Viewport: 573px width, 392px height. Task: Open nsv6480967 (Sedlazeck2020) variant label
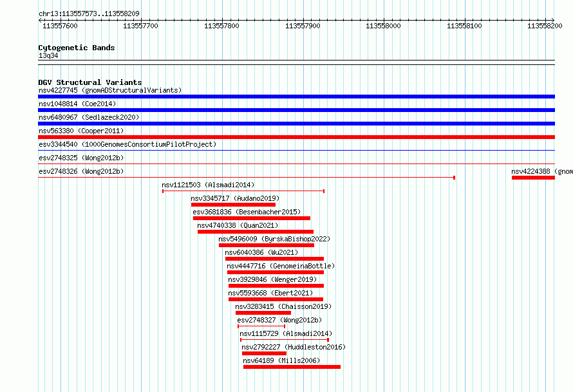pos(89,117)
